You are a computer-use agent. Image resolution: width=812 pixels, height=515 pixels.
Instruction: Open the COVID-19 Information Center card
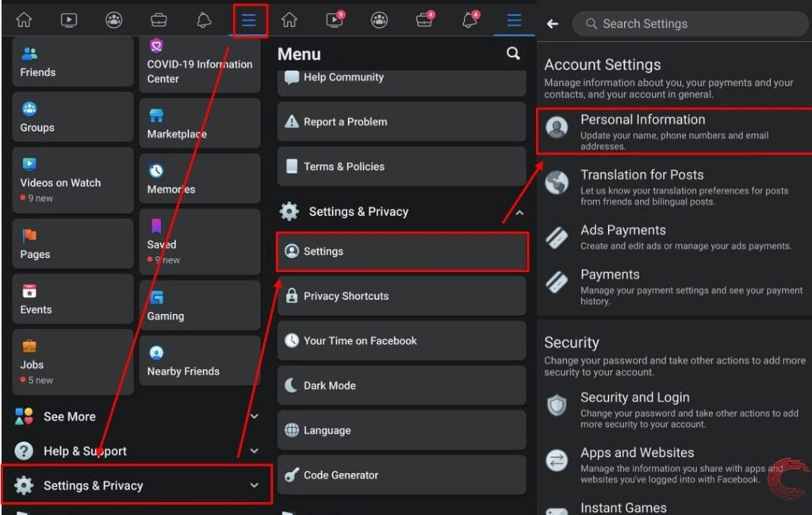[200, 65]
